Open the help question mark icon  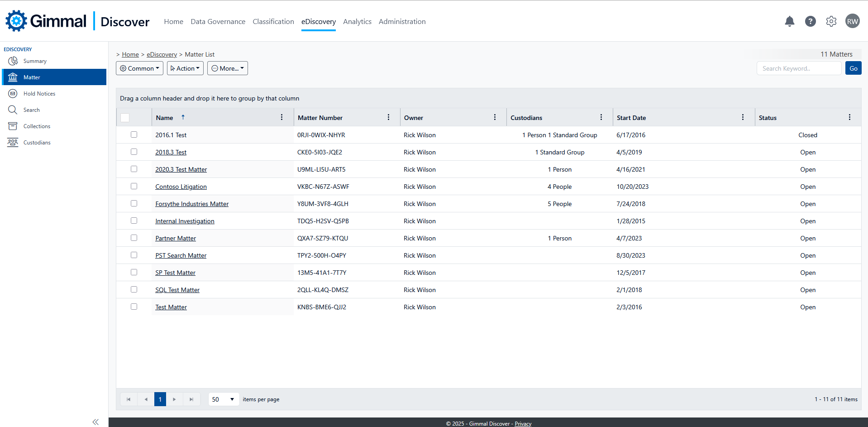(810, 21)
